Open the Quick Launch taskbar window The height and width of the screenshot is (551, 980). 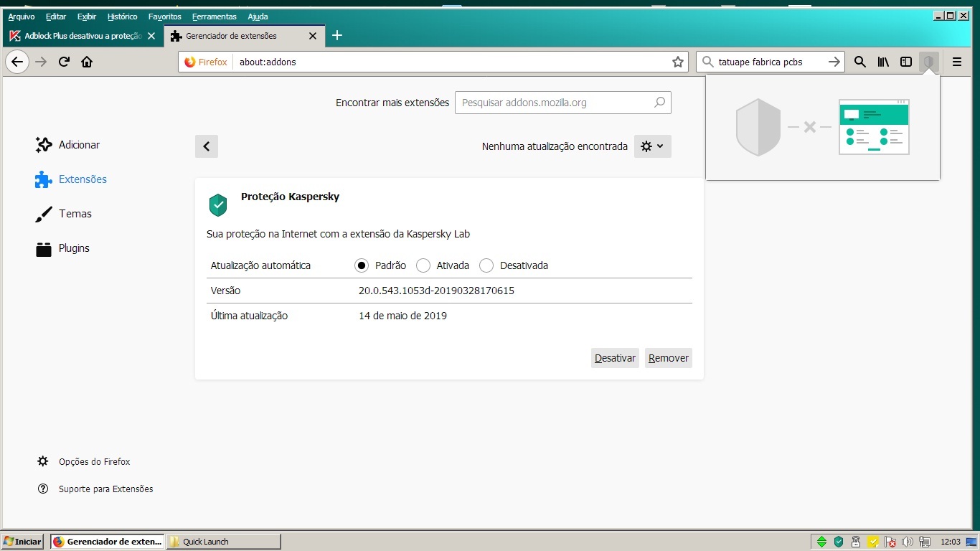(x=224, y=542)
